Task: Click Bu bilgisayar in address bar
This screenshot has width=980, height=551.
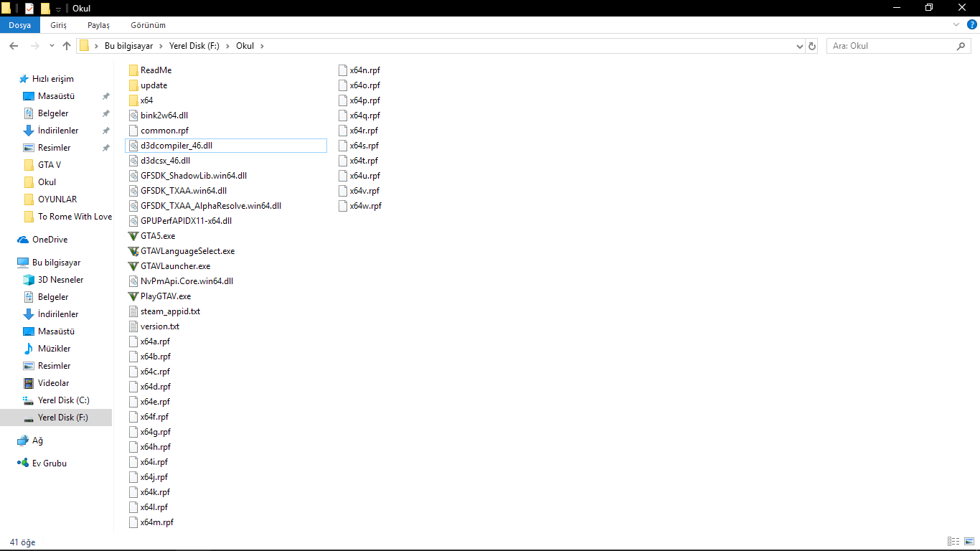Action: (129, 46)
